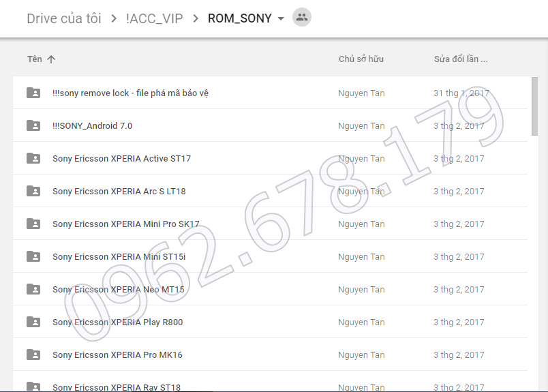548x392 pixels.
Task: Click owner 'Nguyen Tan' in remove lock row
Action: (x=361, y=93)
